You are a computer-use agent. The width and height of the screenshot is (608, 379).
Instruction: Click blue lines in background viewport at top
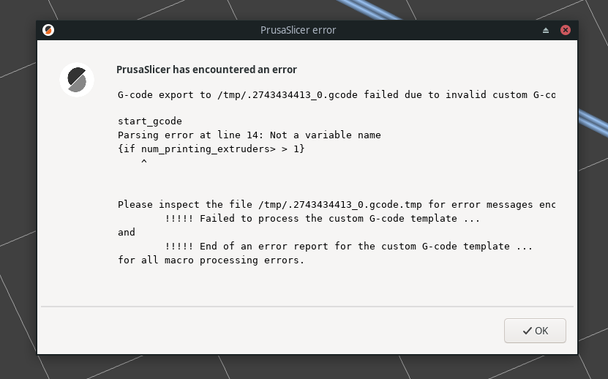tap(368, 10)
